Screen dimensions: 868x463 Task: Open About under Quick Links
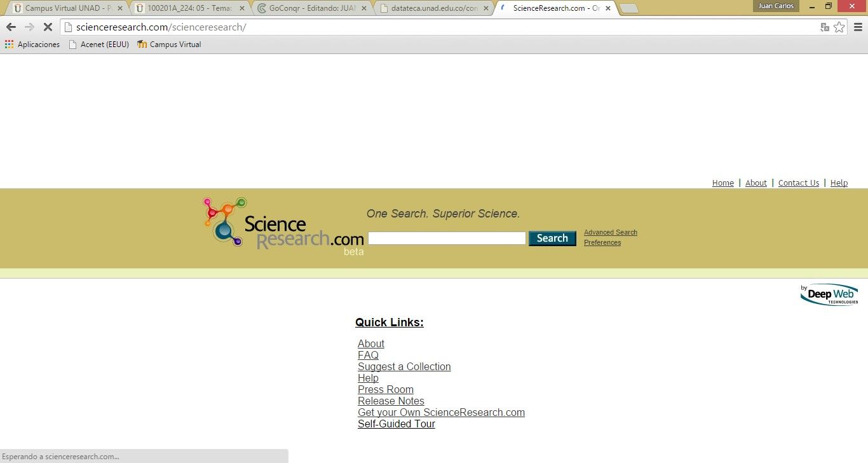pos(371,344)
